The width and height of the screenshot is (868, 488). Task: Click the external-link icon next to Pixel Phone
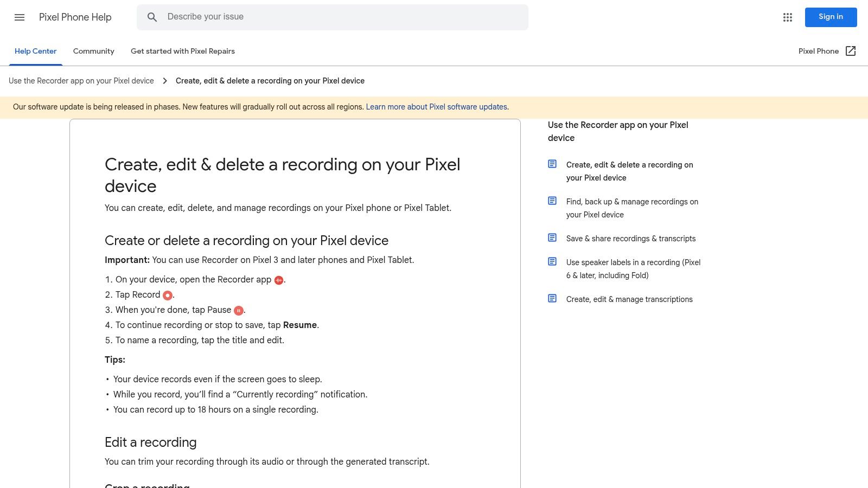(851, 51)
